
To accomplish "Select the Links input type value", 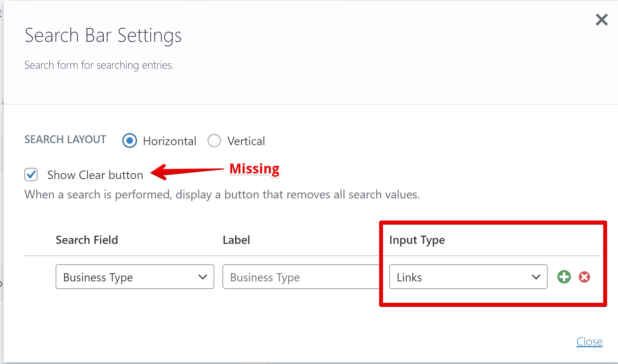I will click(410, 277).
